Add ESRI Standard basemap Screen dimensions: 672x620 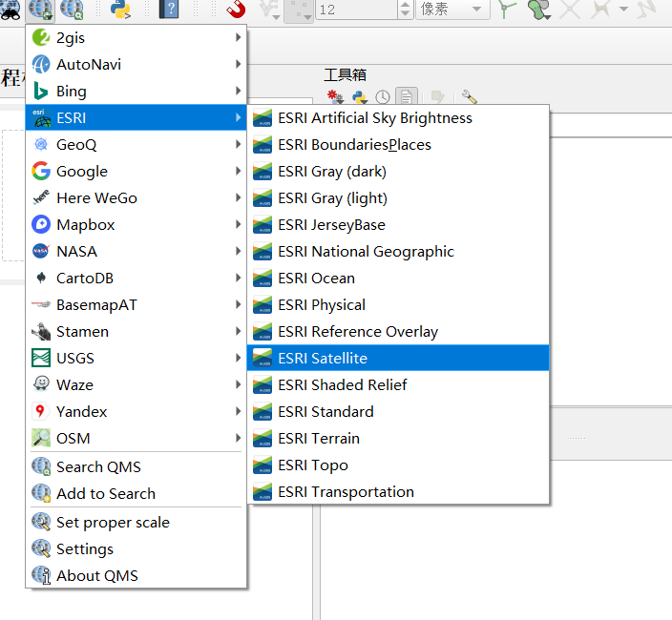398,411
